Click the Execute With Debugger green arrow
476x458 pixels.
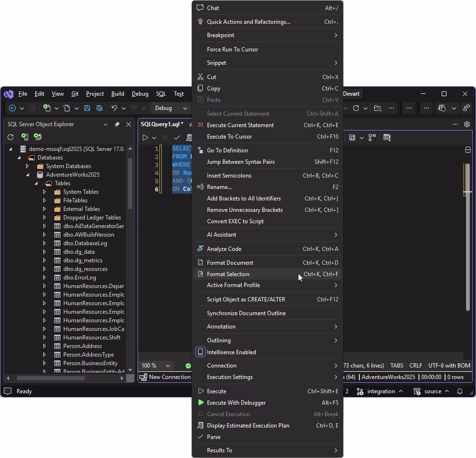pyautogui.click(x=201, y=402)
